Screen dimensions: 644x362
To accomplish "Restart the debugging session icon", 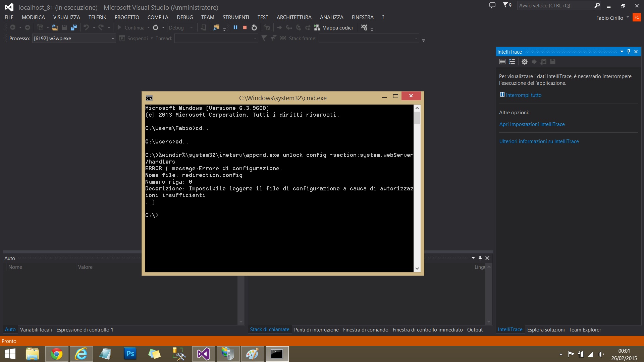I will tap(254, 27).
